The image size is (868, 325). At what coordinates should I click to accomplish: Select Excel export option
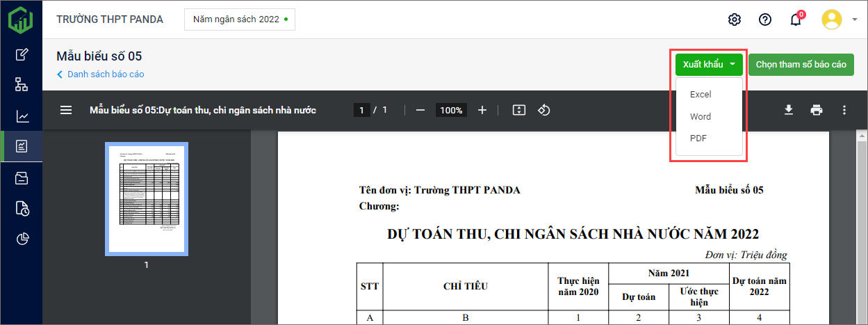click(701, 94)
